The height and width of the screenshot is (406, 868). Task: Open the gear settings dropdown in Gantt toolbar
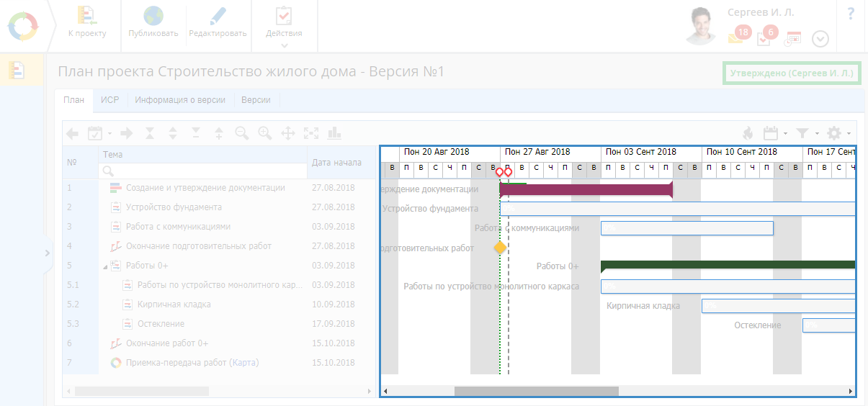click(838, 133)
